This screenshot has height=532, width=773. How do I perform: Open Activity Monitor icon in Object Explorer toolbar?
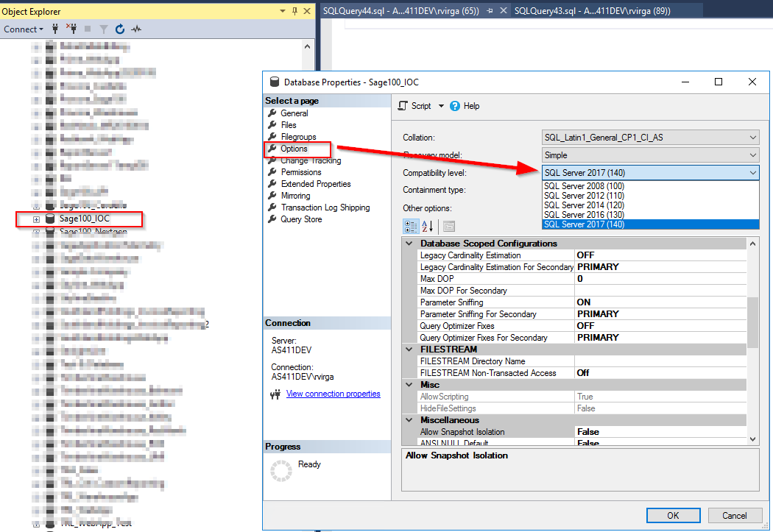pos(136,29)
